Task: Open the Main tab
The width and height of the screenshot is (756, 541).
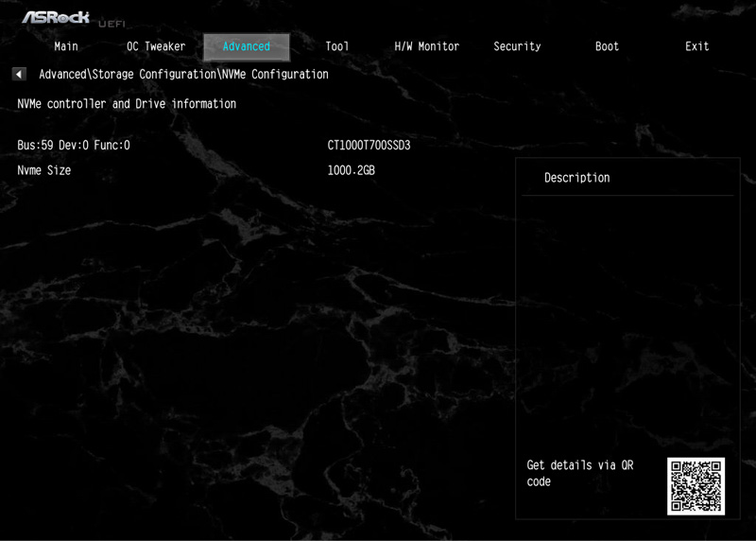Action: coord(66,46)
